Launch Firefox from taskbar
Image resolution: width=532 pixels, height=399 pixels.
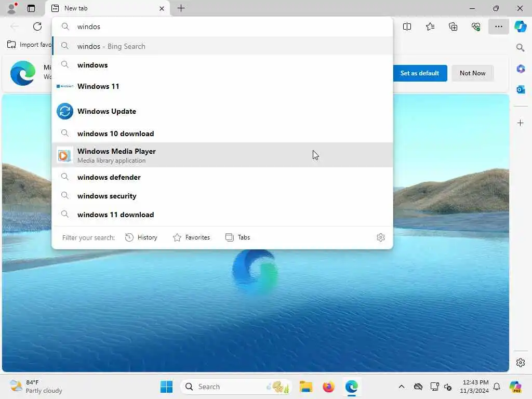[328, 387]
